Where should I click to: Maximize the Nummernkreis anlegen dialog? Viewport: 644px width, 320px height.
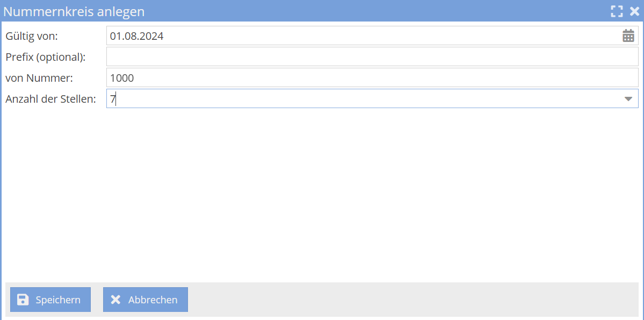[617, 11]
